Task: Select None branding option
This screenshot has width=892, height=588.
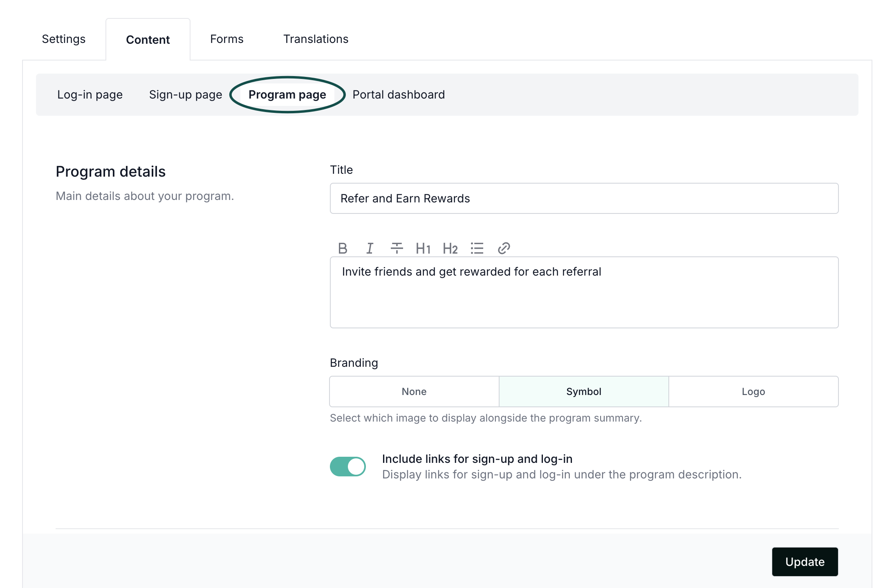Action: tap(414, 391)
